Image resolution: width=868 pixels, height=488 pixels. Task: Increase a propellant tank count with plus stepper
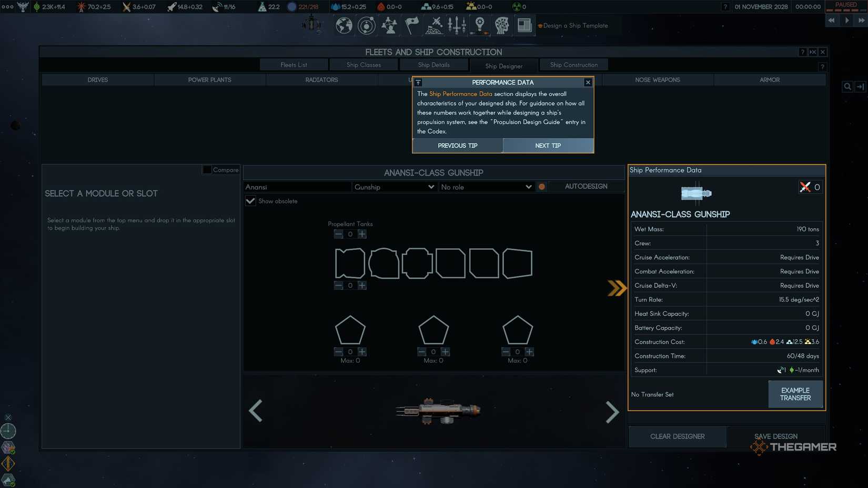[x=362, y=234]
